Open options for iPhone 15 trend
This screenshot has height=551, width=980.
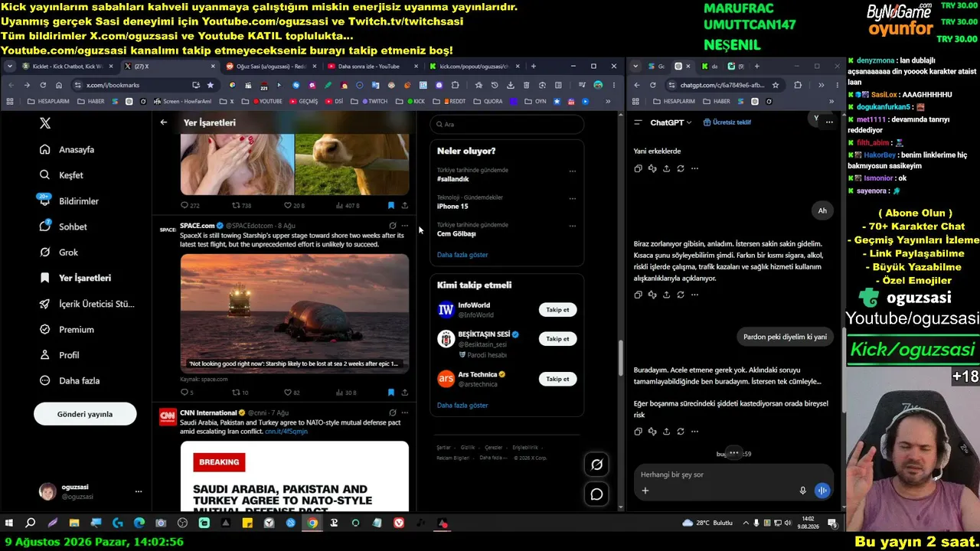[572, 198]
